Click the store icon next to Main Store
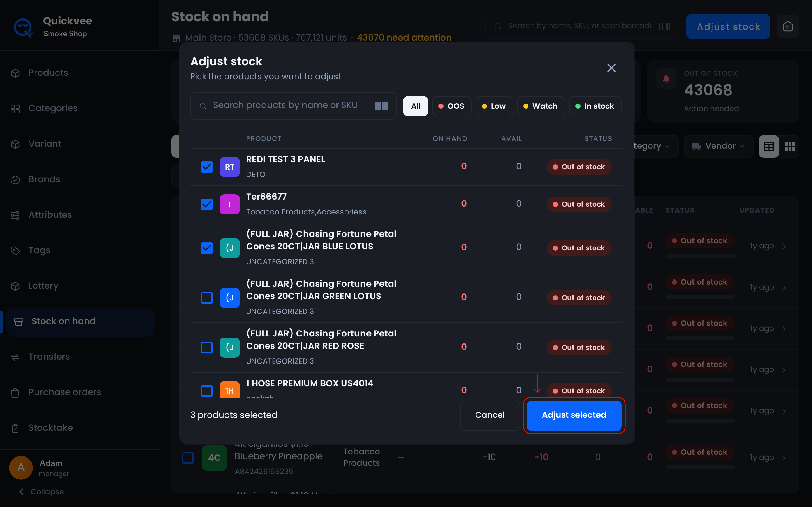 tap(176, 38)
